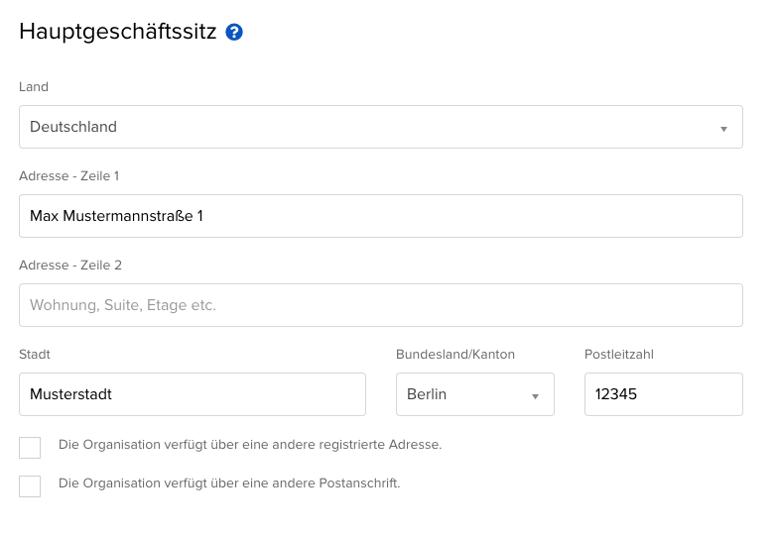This screenshot has height=535, width=776.
Task: Click the help icon beside Hauptgeschäftssitz
Action: point(234,32)
